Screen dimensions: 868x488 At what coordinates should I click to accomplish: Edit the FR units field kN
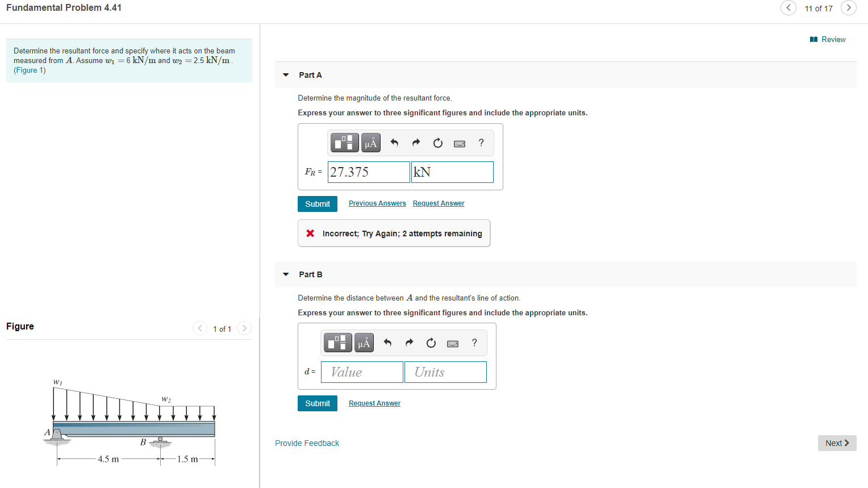(x=452, y=172)
